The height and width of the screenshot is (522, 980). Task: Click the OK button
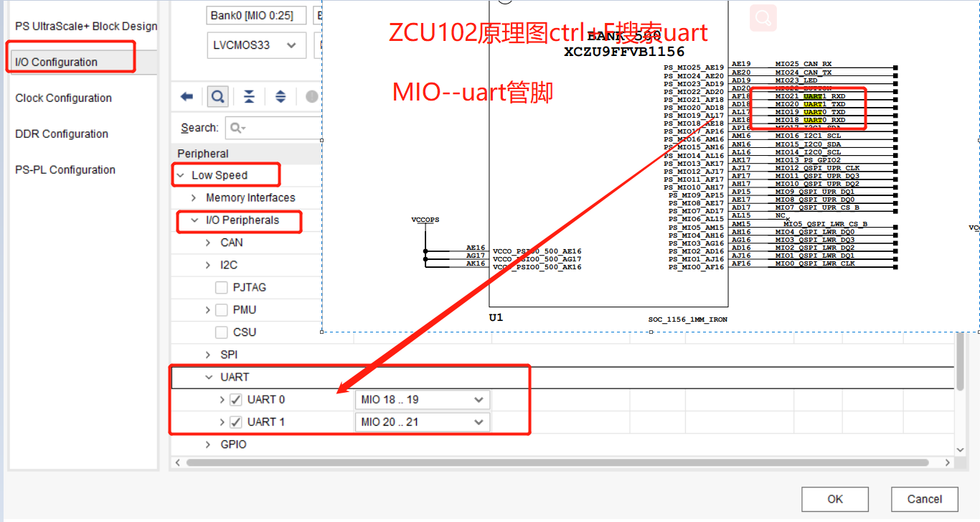(x=834, y=499)
